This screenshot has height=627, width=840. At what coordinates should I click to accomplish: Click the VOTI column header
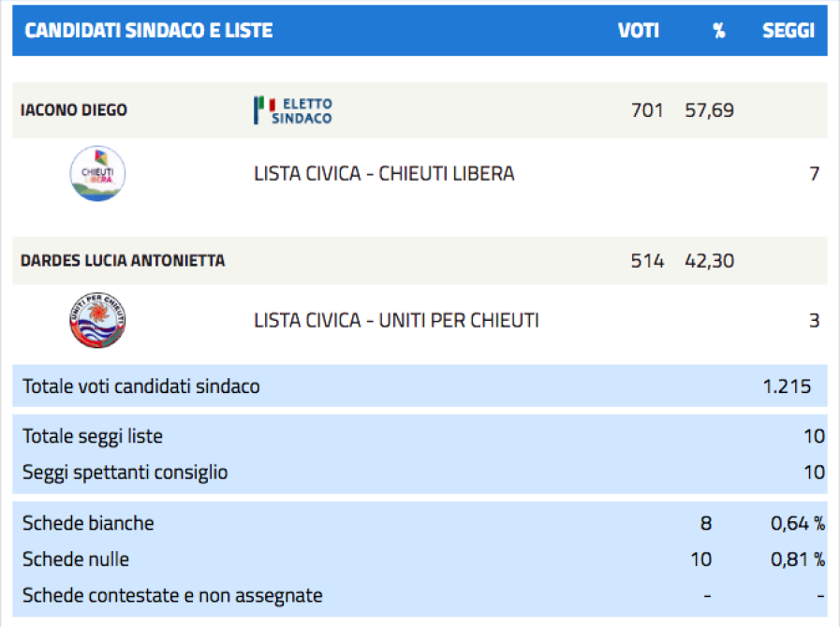click(x=639, y=31)
